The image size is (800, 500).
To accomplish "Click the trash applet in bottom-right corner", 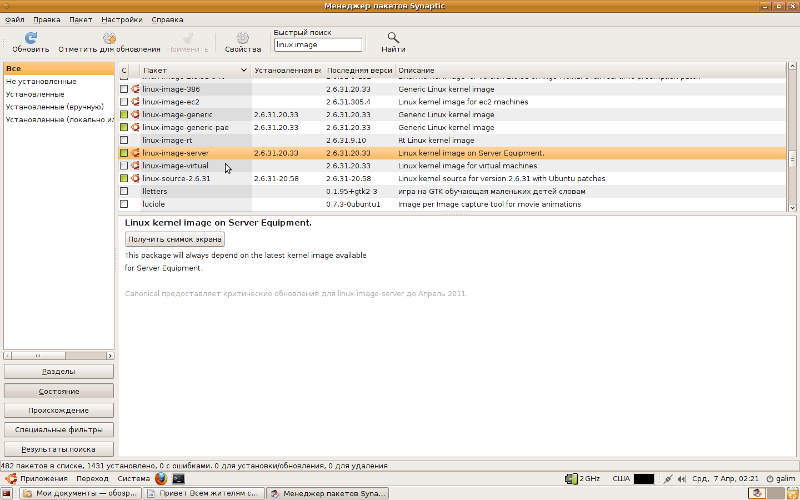I will [790, 493].
